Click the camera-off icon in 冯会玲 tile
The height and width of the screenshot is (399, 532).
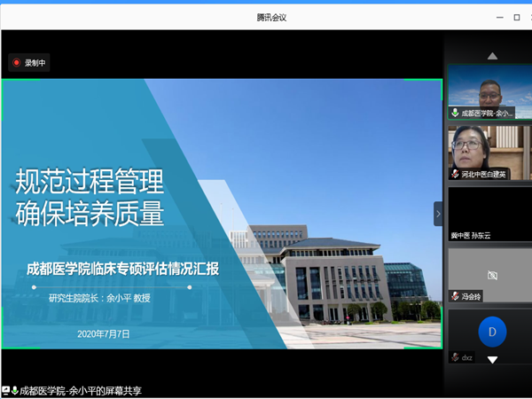pos(492,275)
